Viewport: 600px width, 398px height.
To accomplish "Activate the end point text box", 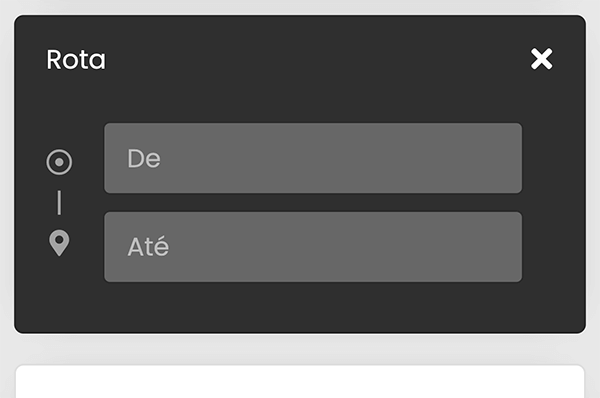I will (x=313, y=247).
